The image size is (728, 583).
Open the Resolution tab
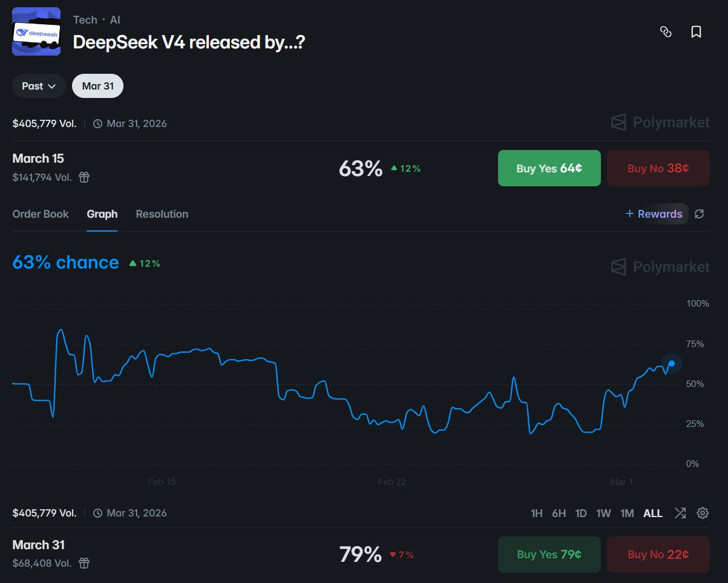pyautogui.click(x=162, y=213)
